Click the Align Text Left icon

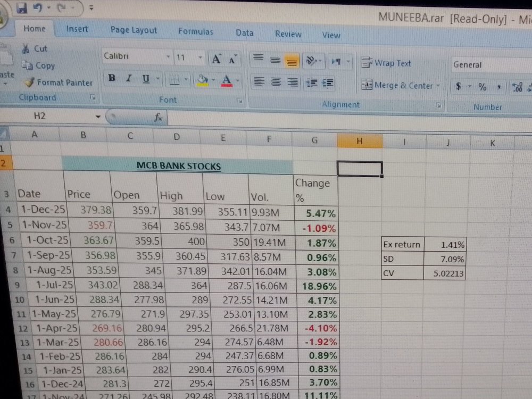pyautogui.click(x=259, y=82)
